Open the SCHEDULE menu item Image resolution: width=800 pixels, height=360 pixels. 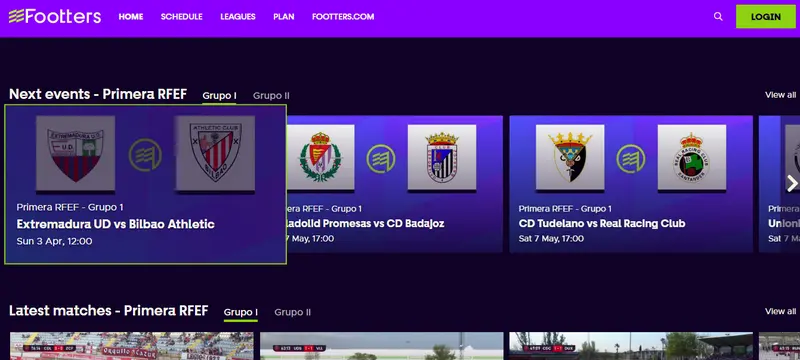(182, 17)
